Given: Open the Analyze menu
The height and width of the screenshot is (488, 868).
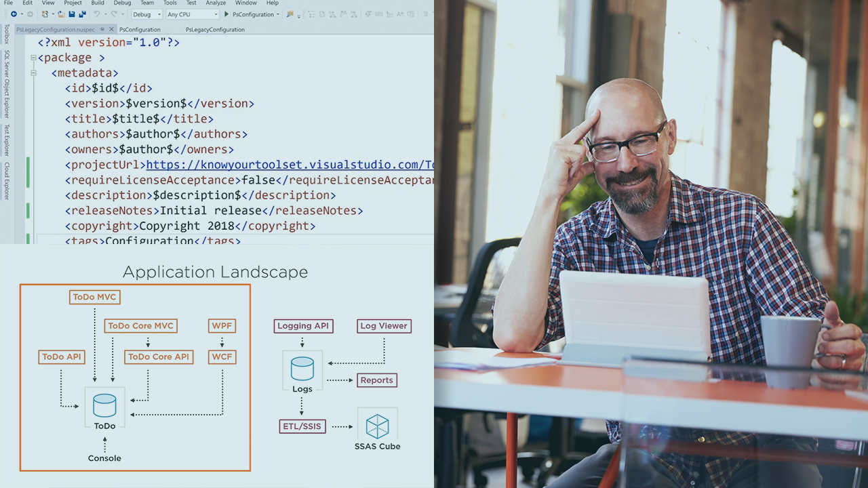Looking at the screenshot, I should 216,3.
